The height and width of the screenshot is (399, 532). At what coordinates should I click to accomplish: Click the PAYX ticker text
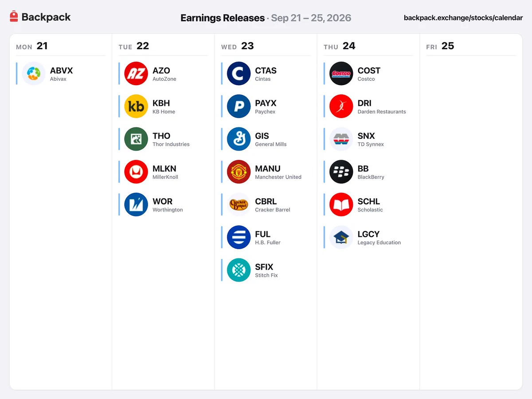[x=266, y=103]
